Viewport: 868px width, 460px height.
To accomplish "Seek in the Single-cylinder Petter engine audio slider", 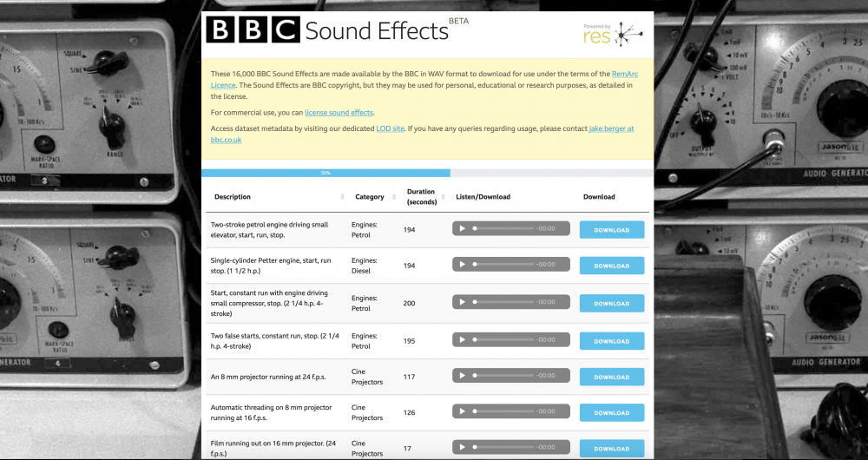I will click(x=502, y=265).
